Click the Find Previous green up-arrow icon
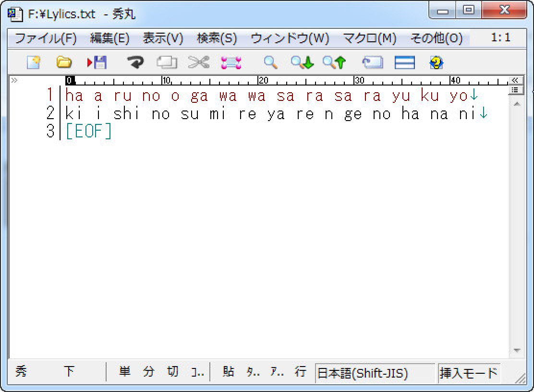The image size is (534, 392). click(334, 62)
